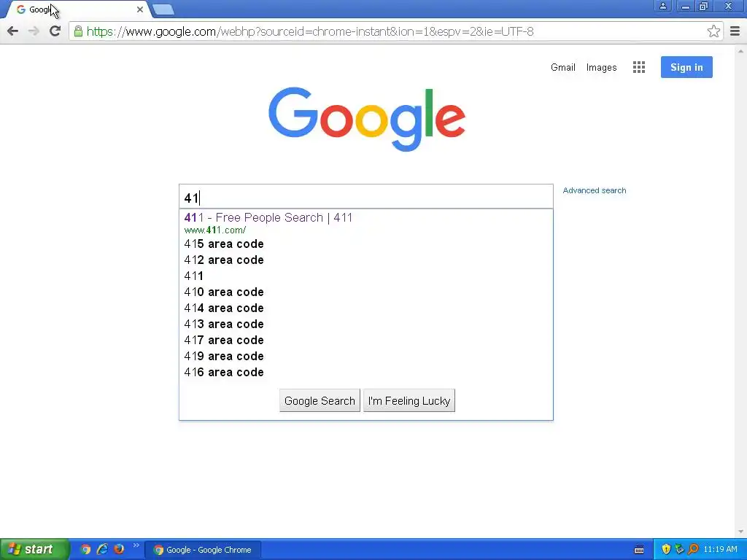Click the Google Chrome taskbar button
The width and height of the screenshot is (747, 560).
(203, 550)
